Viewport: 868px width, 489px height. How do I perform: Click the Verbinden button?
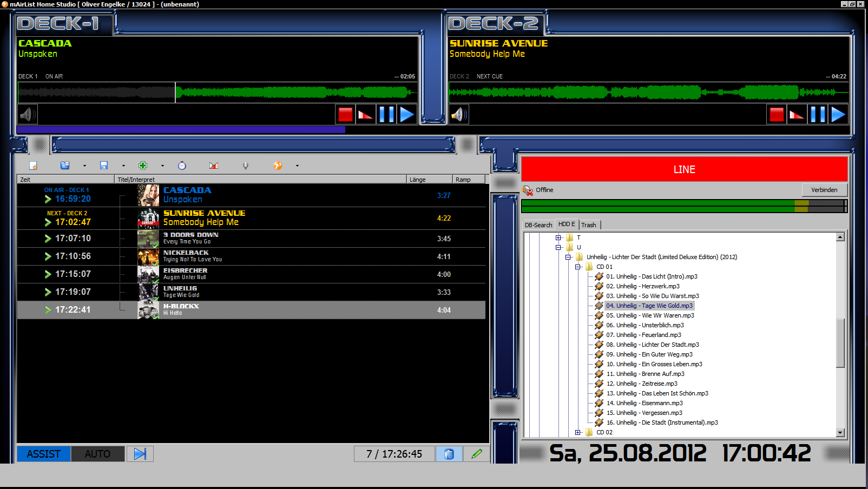click(824, 190)
